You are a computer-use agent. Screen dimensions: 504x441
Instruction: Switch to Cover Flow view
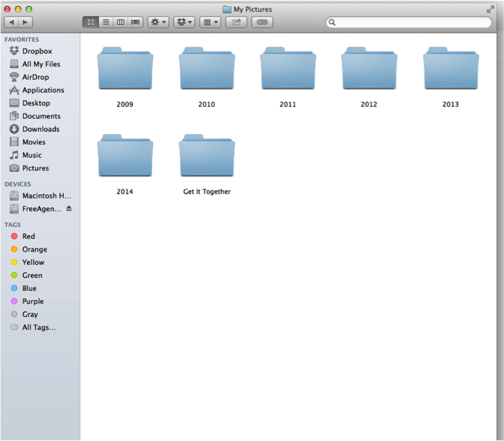(x=135, y=22)
